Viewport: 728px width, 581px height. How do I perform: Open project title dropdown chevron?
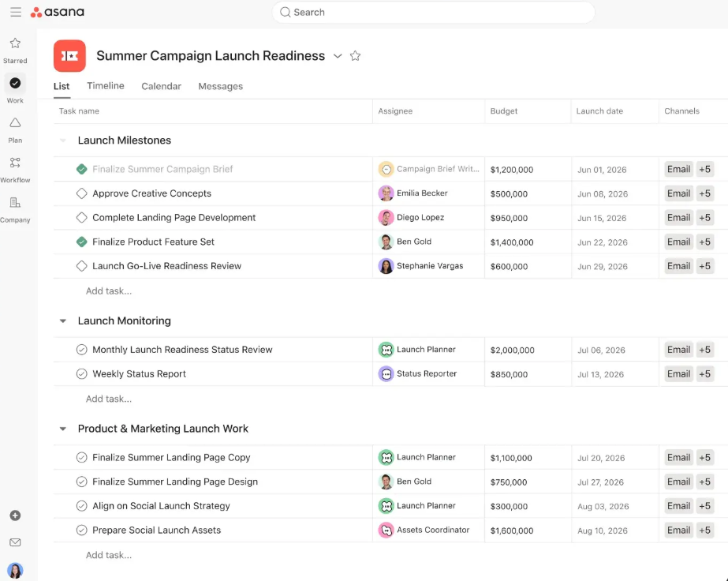[338, 56]
